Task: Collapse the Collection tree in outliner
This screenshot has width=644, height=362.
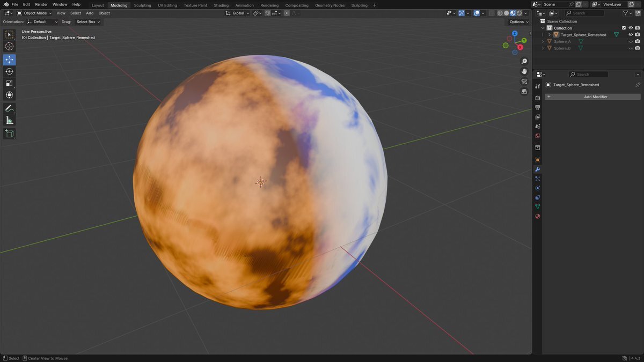Action: (543, 28)
